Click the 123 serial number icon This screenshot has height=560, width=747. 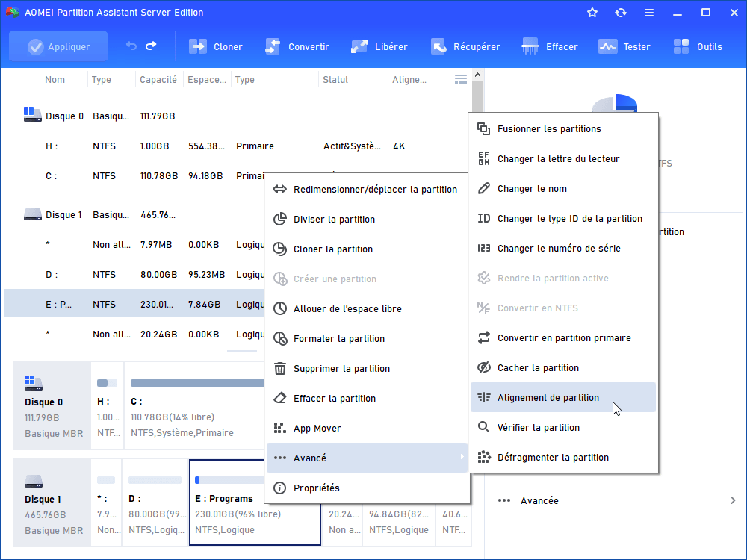[x=483, y=248]
